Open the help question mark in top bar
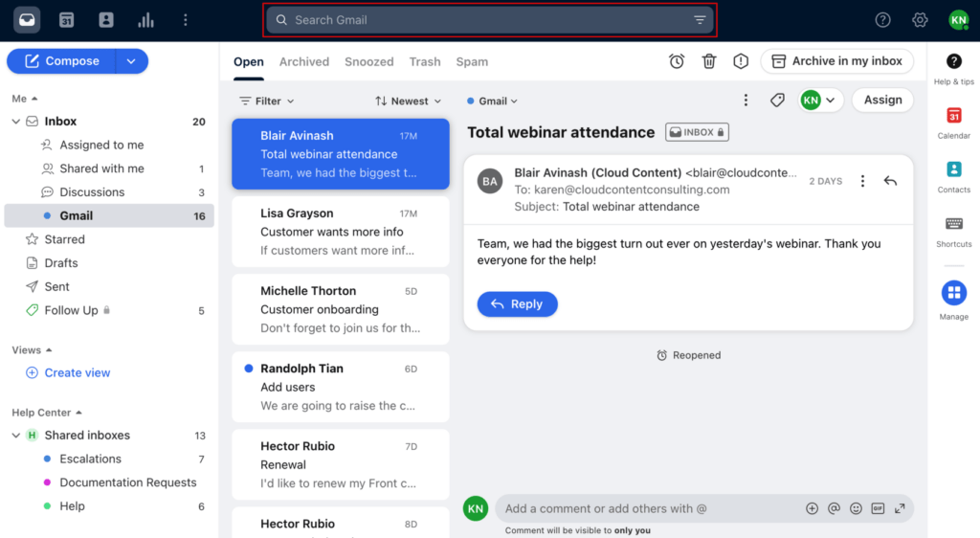Image resolution: width=980 pixels, height=538 pixels. pos(882,20)
